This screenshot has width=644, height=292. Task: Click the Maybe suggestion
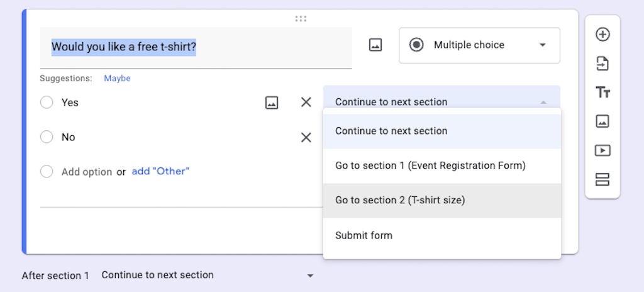click(x=117, y=78)
